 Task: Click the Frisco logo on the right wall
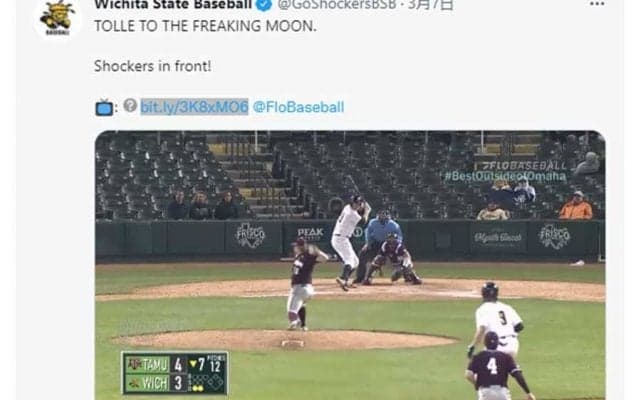[x=554, y=236]
